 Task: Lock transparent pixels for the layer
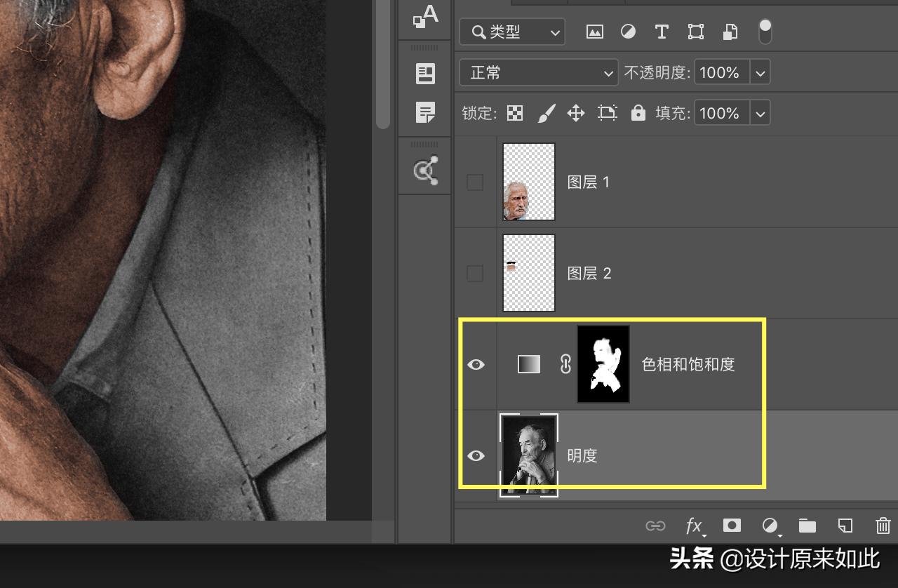[x=514, y=113]
